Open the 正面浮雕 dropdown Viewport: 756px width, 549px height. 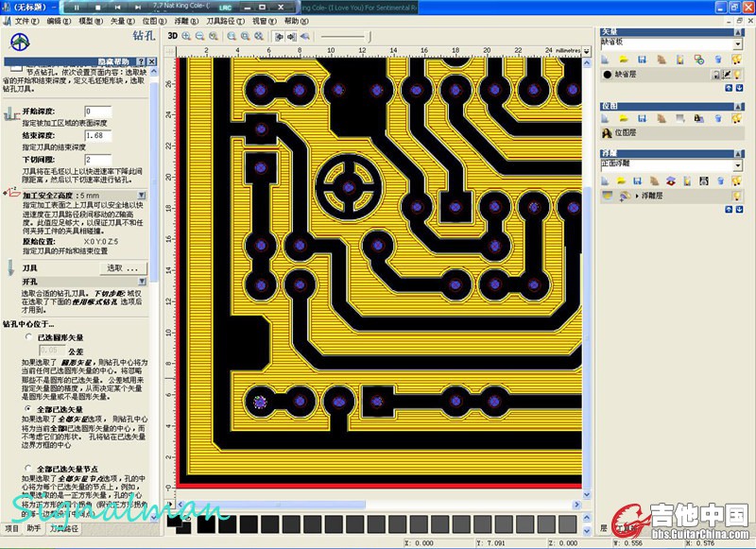tap(737, 165)
